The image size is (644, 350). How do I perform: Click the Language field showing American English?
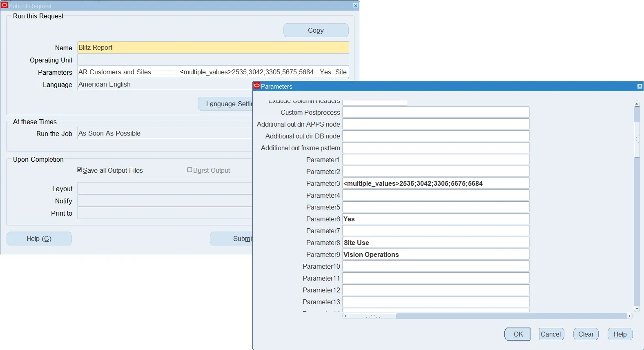pos(165,84)
